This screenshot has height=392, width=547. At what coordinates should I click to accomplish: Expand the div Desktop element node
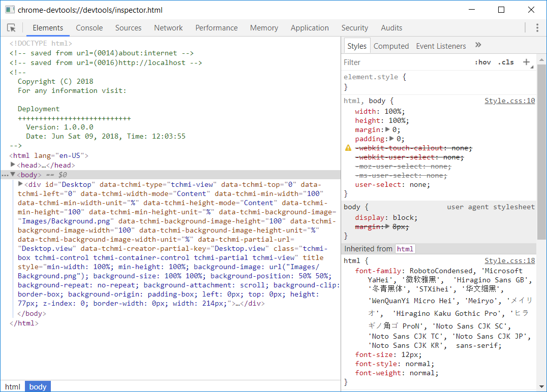20,184
